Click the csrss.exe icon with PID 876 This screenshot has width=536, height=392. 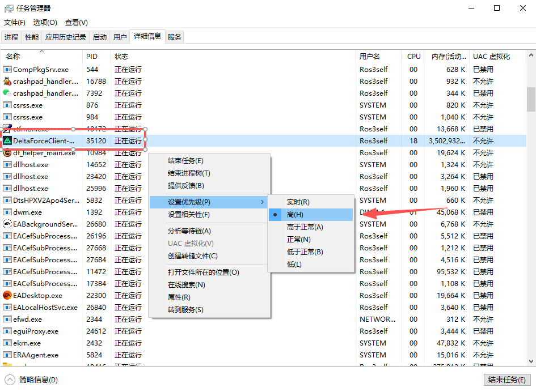tap(7, 105)
